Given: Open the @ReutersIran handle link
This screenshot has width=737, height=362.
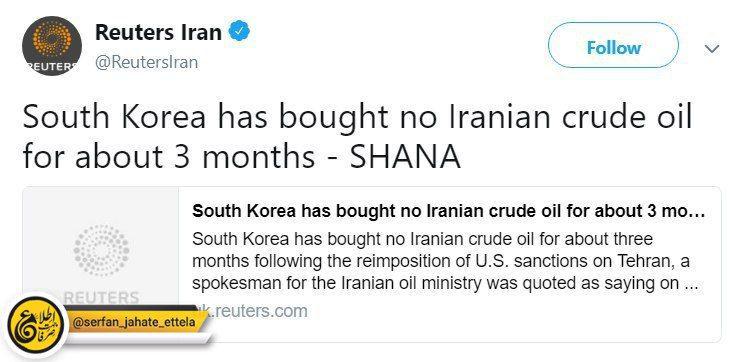Looking at the screenshot, I should click(147, 62).
